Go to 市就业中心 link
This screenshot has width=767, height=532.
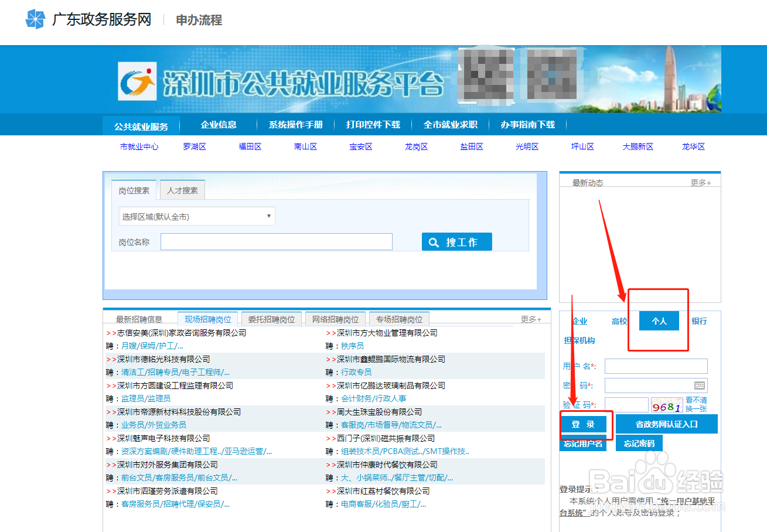click(x=139, y=146)
